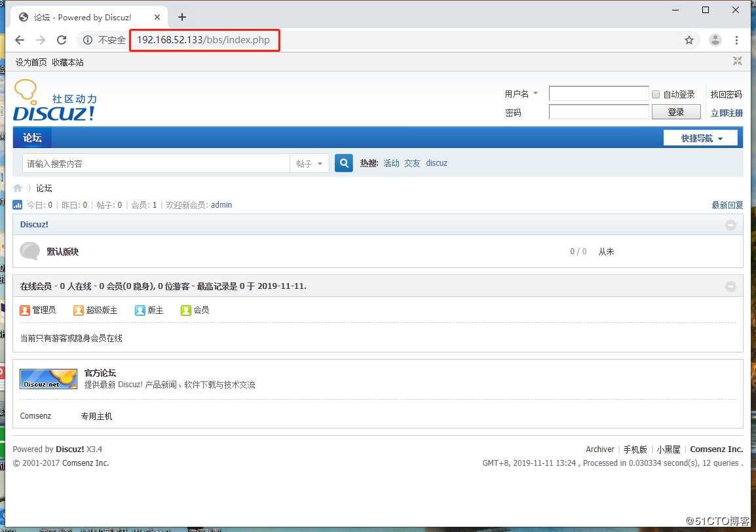Toggle the widescreen switch icon at top right
This screenshot has height=532, width=756.
point(737,61)
